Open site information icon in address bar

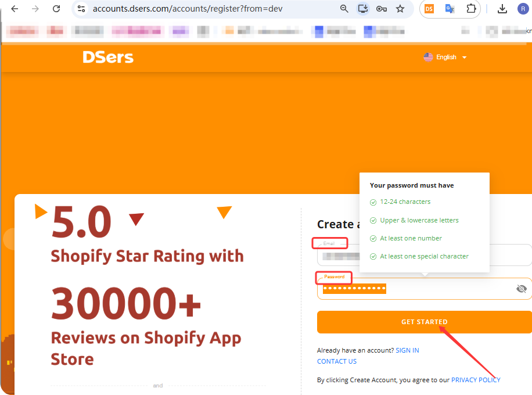tap(81, 9)
